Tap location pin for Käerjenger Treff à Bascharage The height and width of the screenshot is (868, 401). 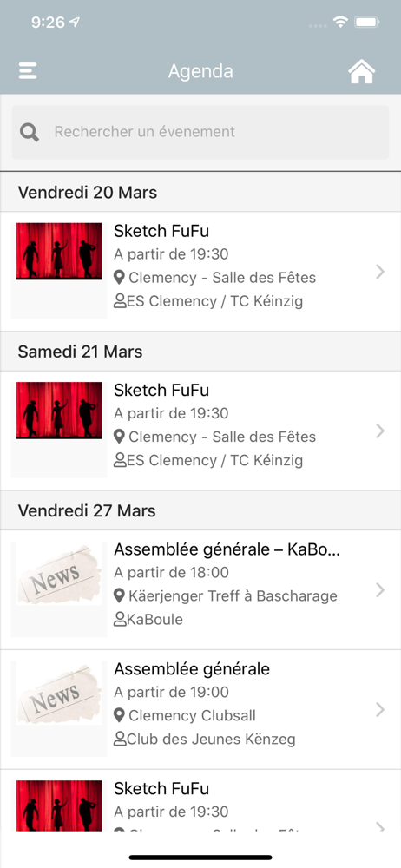[119, 595]
